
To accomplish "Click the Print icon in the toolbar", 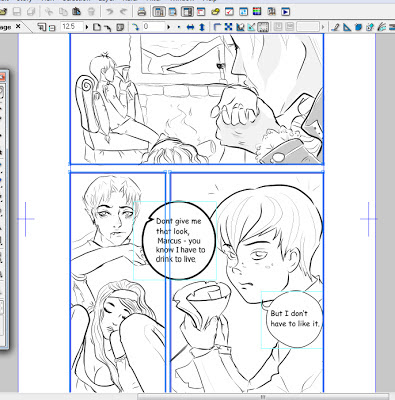I will (x=142, y=12).
